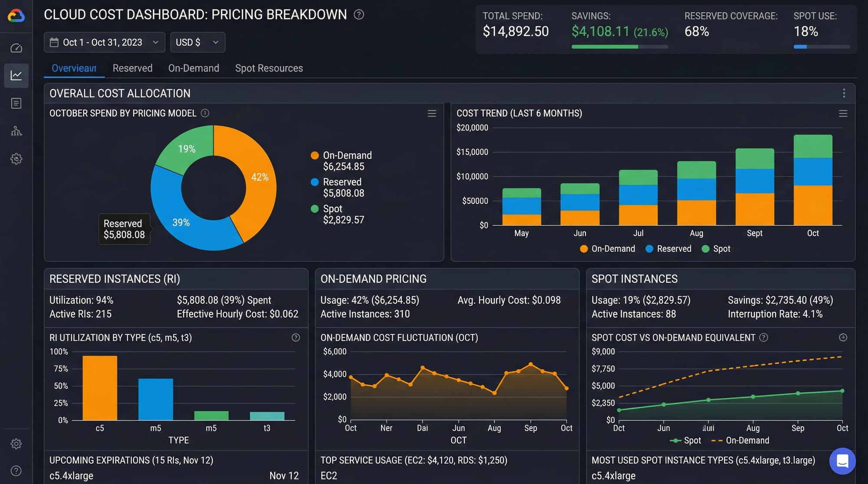Open the Spot Resources tab

269,68
